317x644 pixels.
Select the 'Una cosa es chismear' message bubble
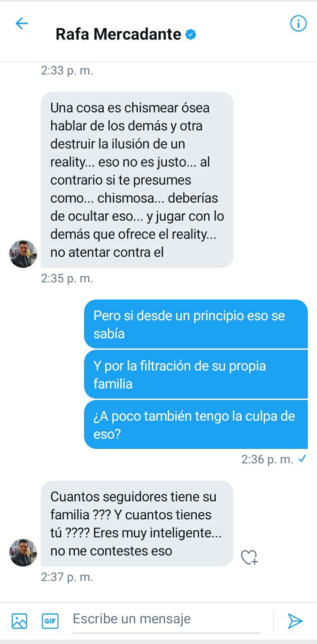point(137,180)
